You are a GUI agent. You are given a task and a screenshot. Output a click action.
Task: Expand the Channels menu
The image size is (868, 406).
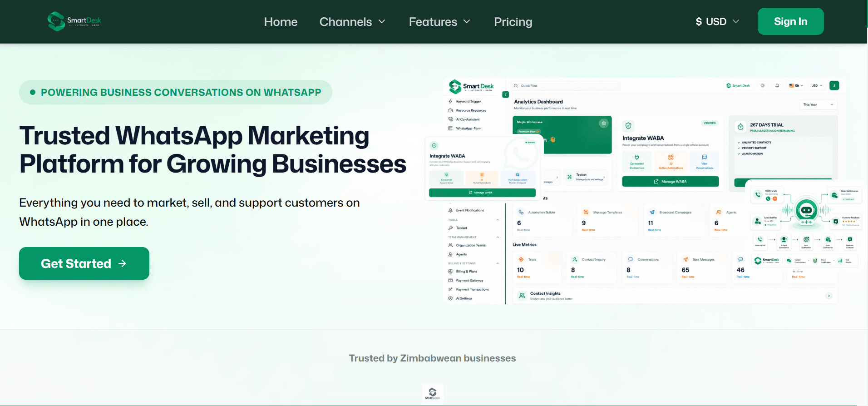click(352, 22)
